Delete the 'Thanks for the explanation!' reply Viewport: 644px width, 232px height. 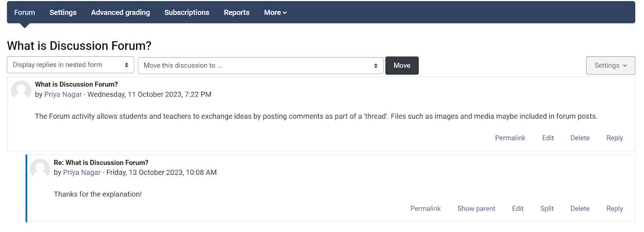point(580,208)
